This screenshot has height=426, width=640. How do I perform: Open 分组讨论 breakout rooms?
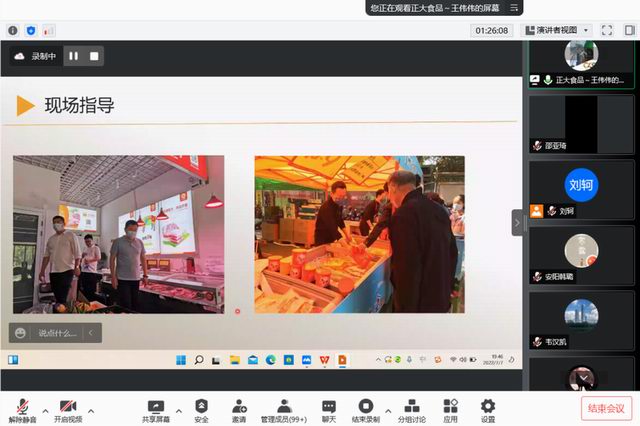tap(411, 409)
